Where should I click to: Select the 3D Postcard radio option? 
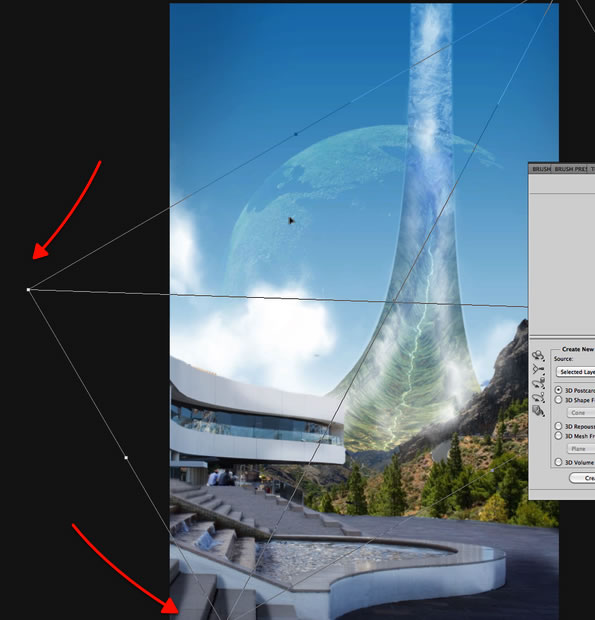pyautogui.click(x=558, y=390)
